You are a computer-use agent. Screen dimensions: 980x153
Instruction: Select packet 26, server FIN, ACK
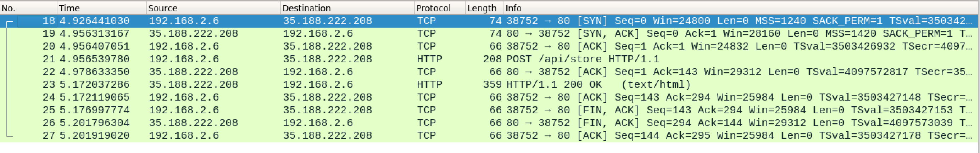[490, 123]
